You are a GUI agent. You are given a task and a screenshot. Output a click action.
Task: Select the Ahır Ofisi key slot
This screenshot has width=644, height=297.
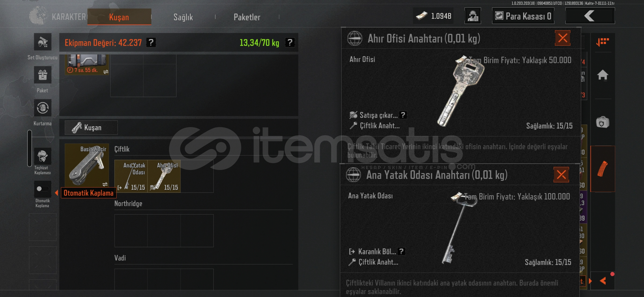pyautogui.click(x=164, y=176)
